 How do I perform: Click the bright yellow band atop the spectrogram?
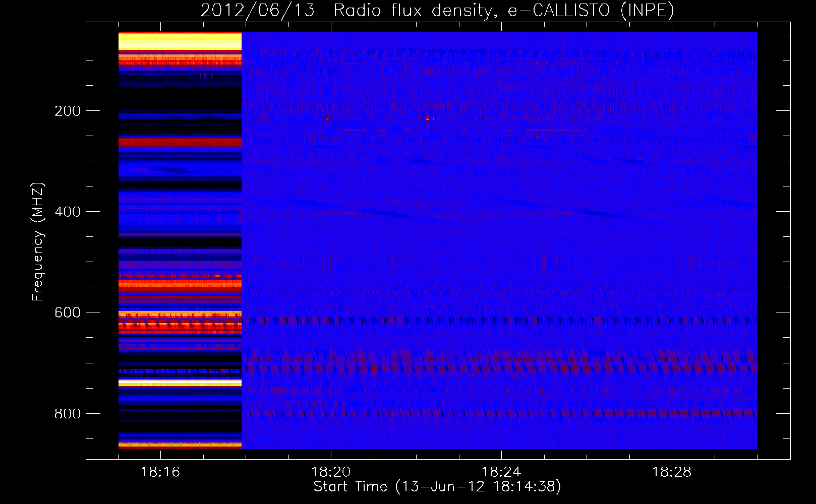(x=180, y=41)
